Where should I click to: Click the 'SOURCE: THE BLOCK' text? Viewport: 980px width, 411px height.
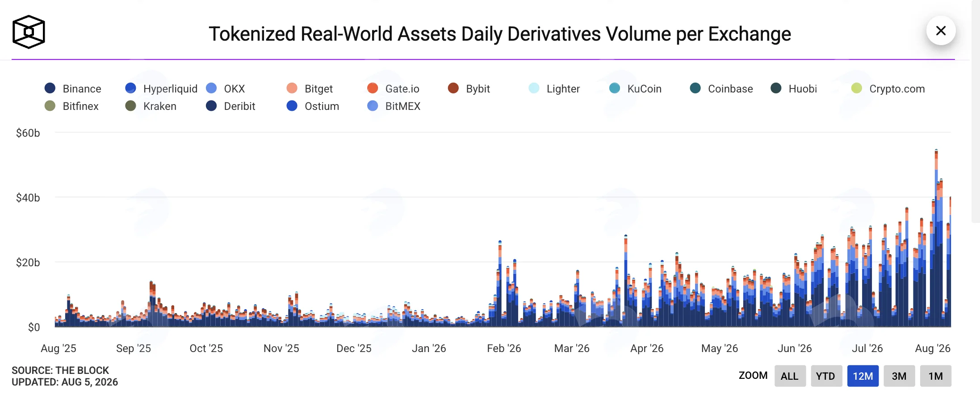click(x=60, y=370)
